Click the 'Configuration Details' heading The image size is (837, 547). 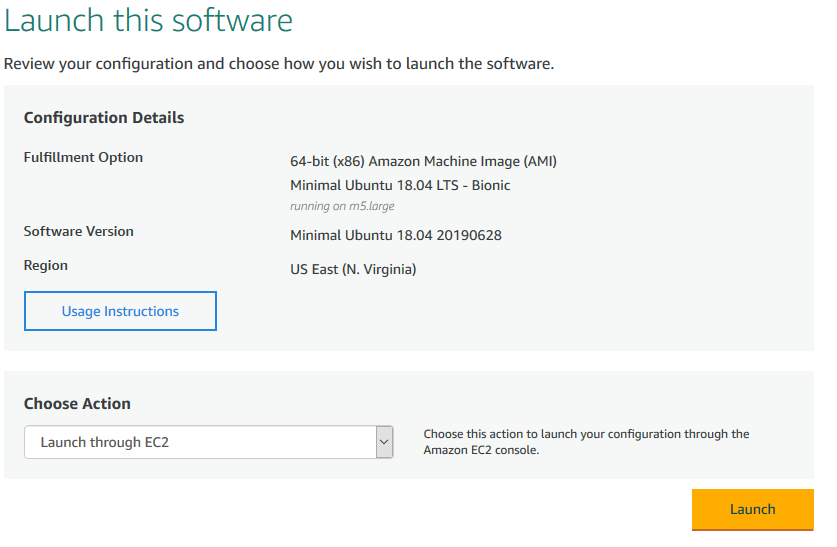[x=104, y=117]
